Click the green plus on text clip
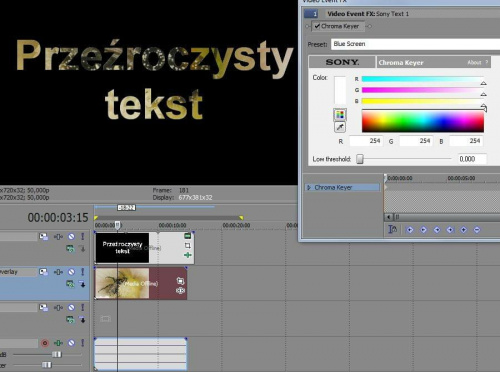 (x=188, y=255)
